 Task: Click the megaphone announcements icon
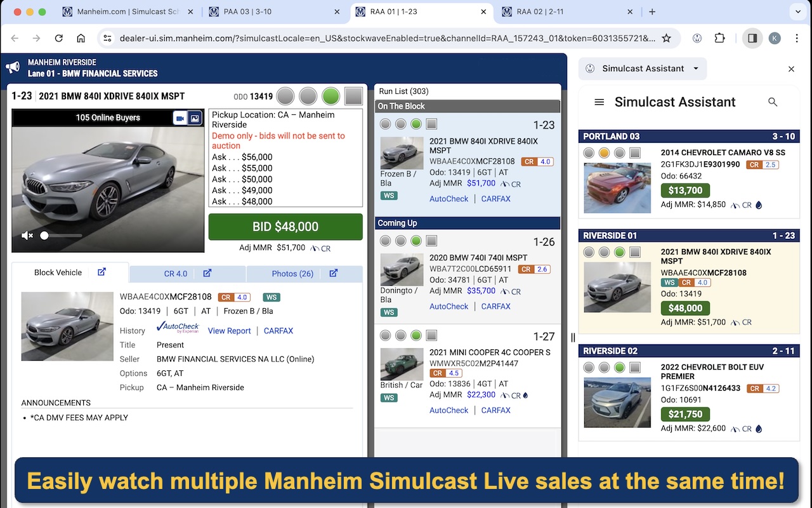tap(13, 67)
